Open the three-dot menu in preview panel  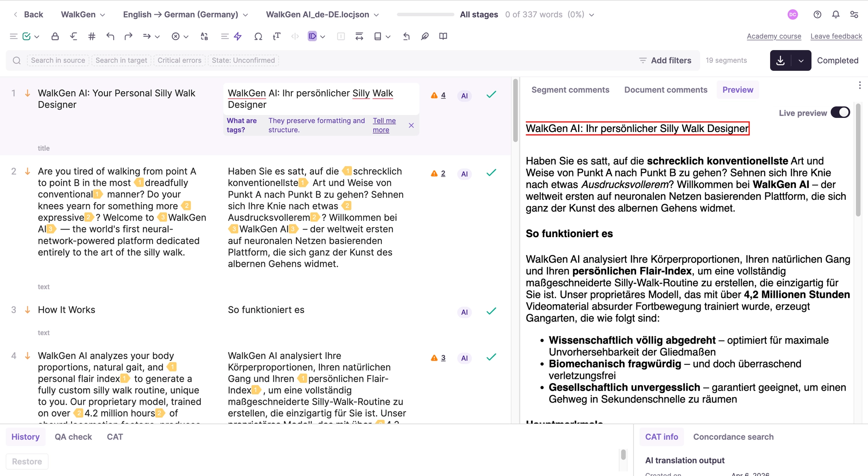tap(860, 85)
